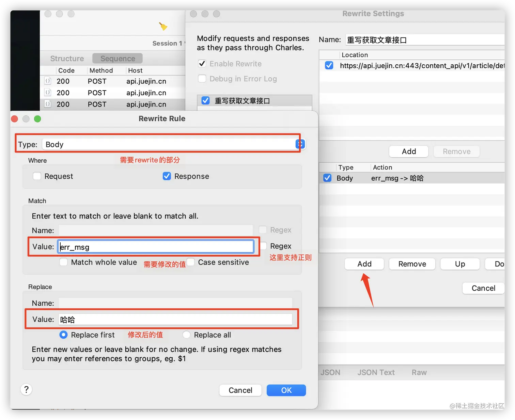
Task: Uncheck the Response checkbox under Where
Action: [x=167, y=176]
